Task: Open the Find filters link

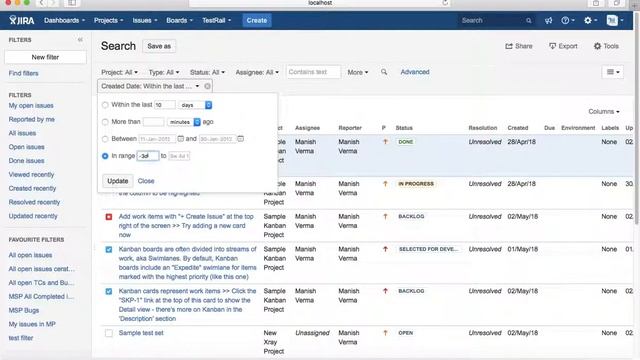Action: point(23,73)
